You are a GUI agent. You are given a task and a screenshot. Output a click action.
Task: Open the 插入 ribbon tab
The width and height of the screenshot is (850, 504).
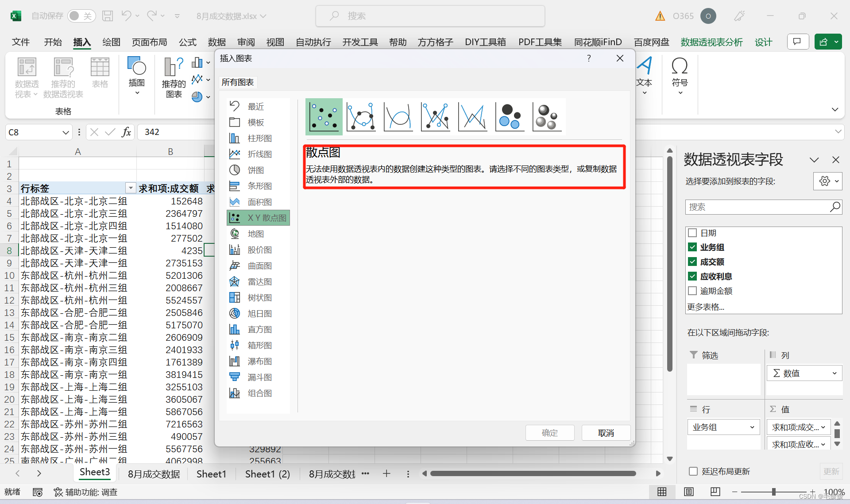82,42
